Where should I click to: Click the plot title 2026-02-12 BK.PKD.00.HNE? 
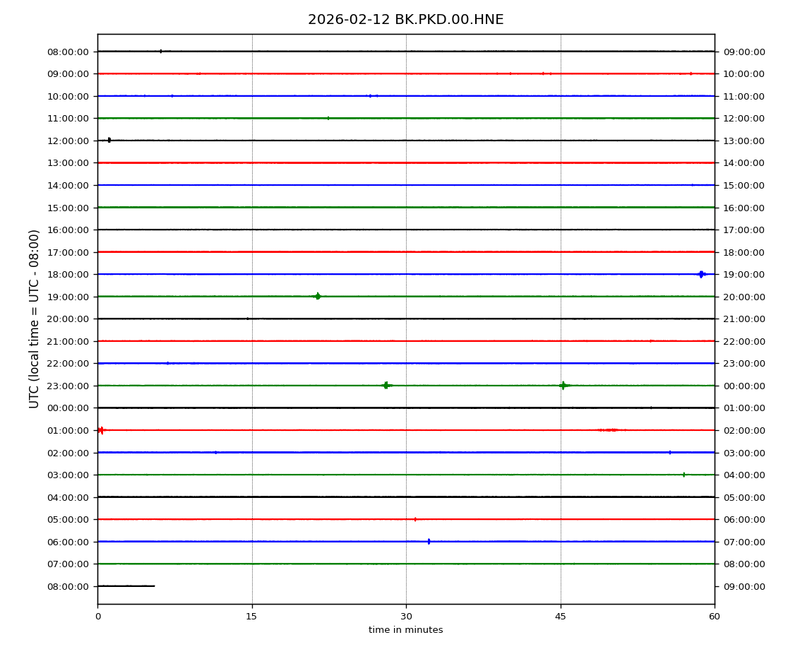405,20
